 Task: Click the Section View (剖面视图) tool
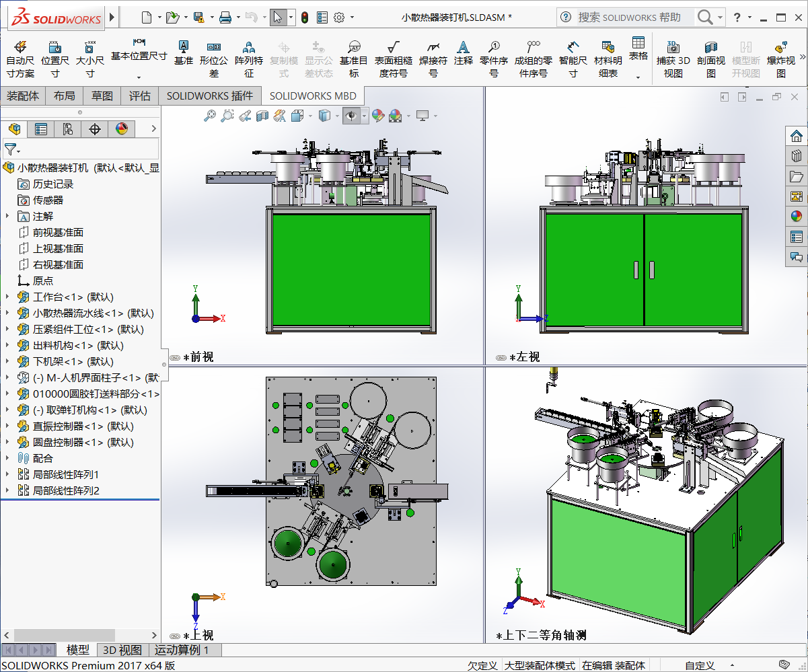pyautogui.click(x=711, y=59)
